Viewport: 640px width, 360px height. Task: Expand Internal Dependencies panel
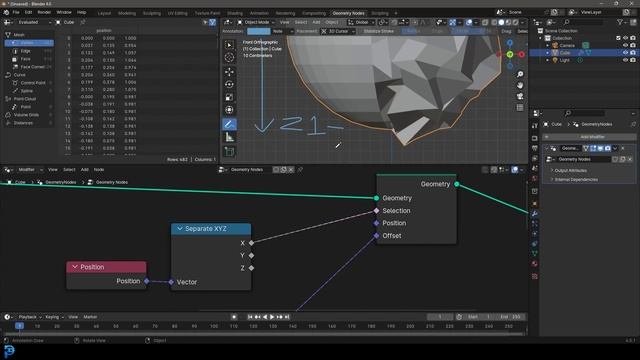pos(576,179)
